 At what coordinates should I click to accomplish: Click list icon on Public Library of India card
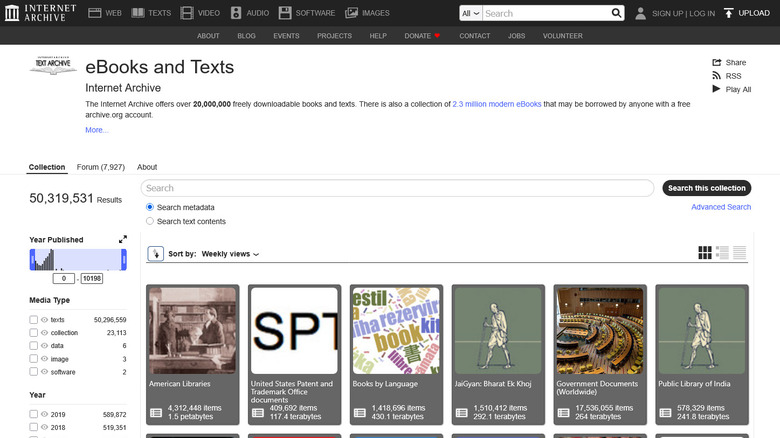666,413
